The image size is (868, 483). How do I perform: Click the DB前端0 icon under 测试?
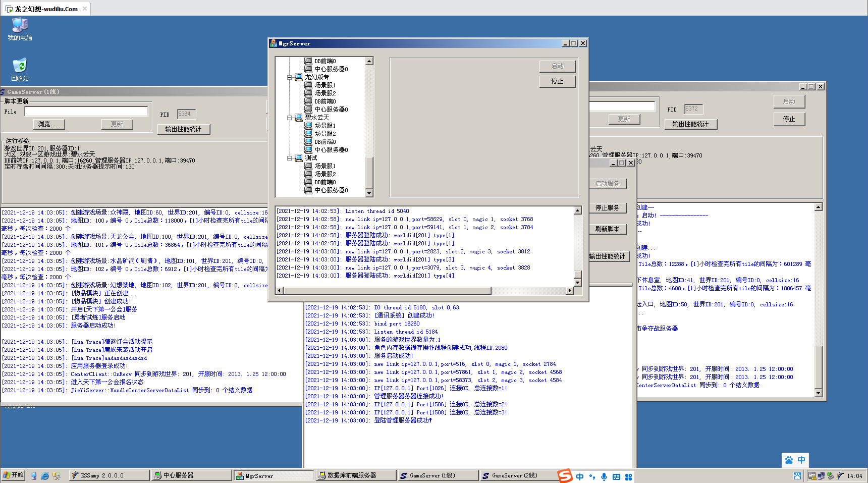click(x=308, y=182)
